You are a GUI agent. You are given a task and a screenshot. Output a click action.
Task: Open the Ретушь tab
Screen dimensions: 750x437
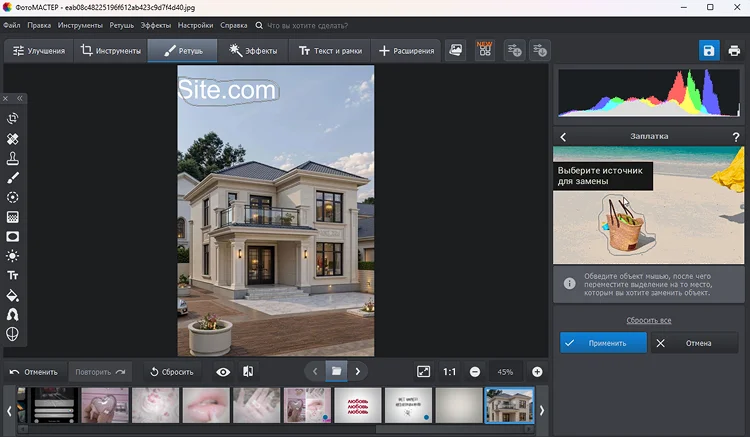[182, 51]
